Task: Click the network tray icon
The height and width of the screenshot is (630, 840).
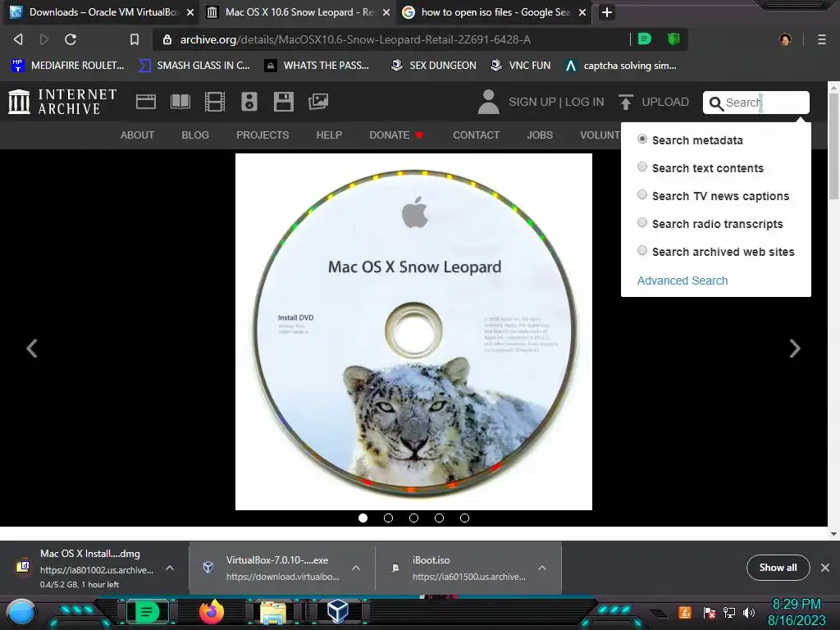Action: [729, 612]
